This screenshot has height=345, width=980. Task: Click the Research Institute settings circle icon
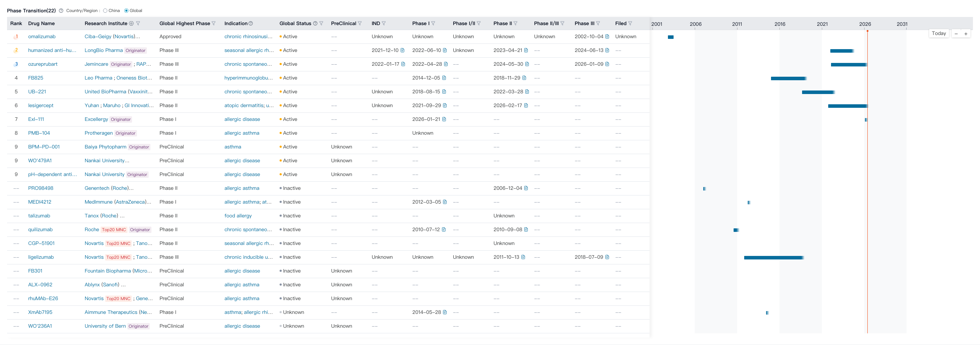(x=131, y=24)
